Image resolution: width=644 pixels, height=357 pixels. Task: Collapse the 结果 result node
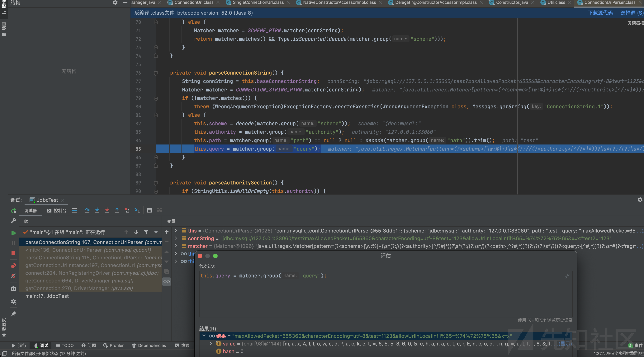[x=204, y=336]
